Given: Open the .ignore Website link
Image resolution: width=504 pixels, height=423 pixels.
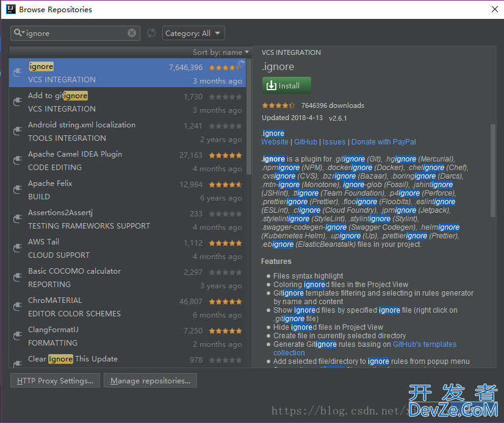Looking at the screenshot, I should click(x=275, y=142).
